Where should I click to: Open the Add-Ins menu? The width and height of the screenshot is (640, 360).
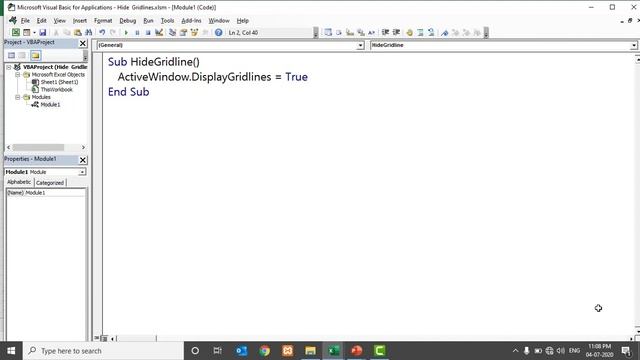pos(191,20)
